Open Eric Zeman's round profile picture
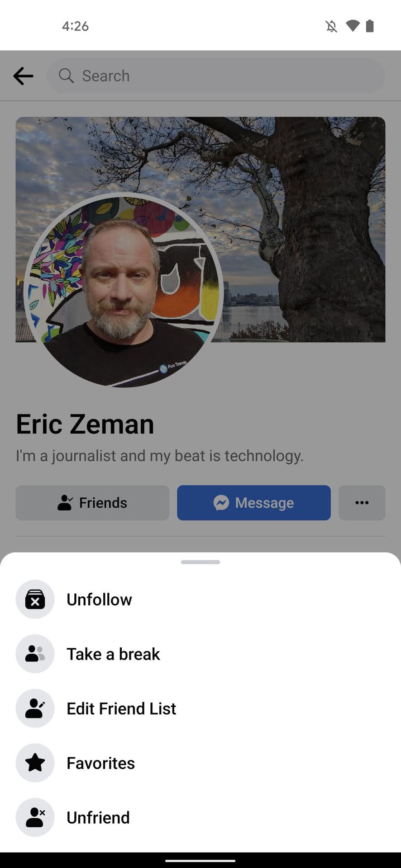 (x=123, y=290)
